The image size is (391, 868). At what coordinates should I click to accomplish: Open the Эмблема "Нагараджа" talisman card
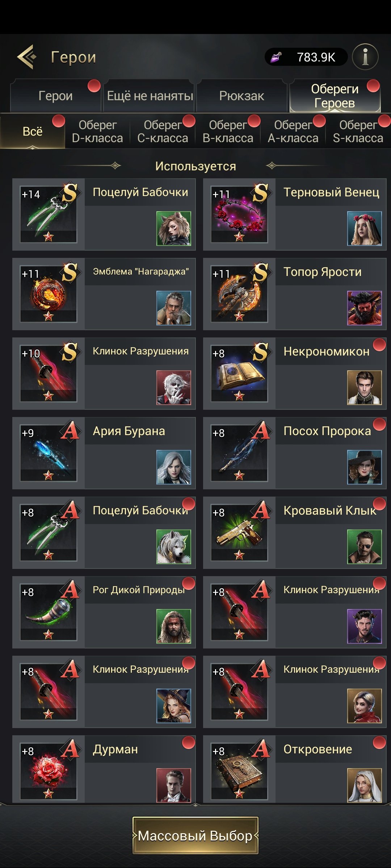[x=104, y=294]
